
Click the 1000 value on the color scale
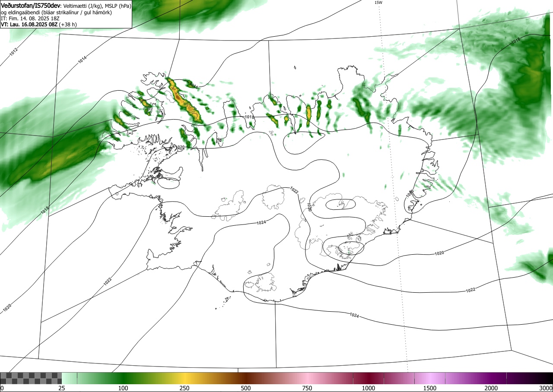pos(369,388)
